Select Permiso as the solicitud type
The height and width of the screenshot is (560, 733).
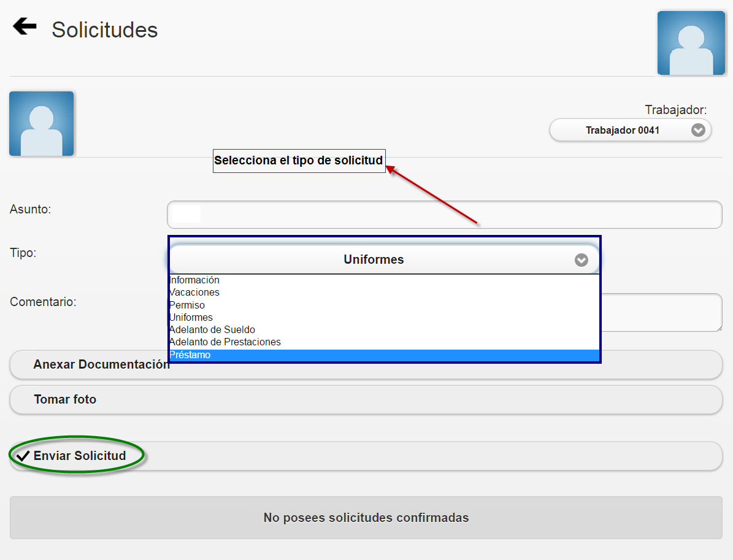tap(187, 305)
